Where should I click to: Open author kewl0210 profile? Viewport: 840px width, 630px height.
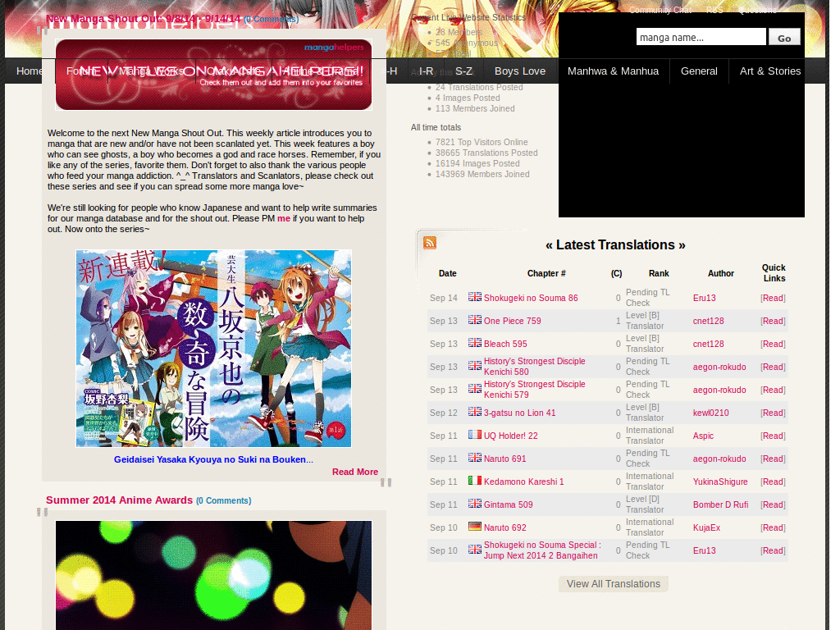point(710,413)
